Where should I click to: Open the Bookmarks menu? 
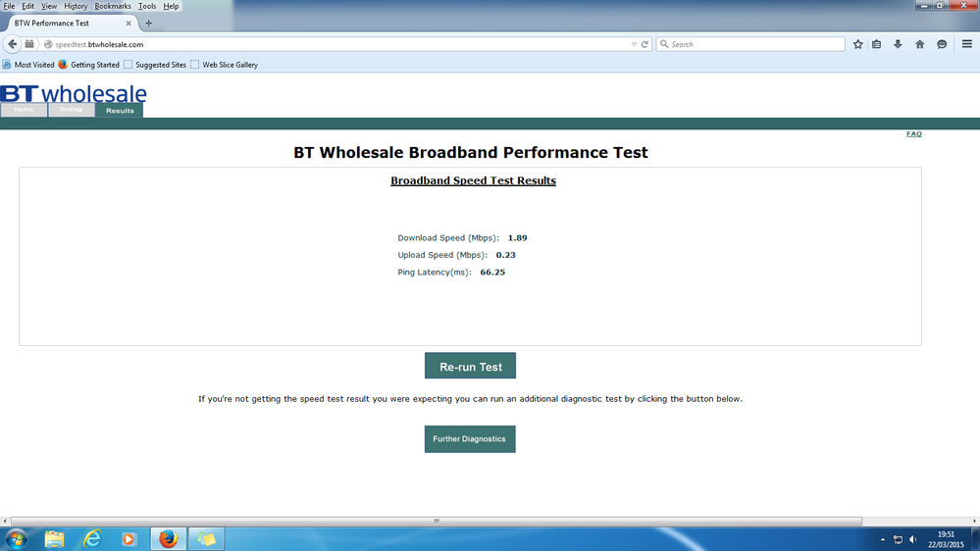point(113,6)
